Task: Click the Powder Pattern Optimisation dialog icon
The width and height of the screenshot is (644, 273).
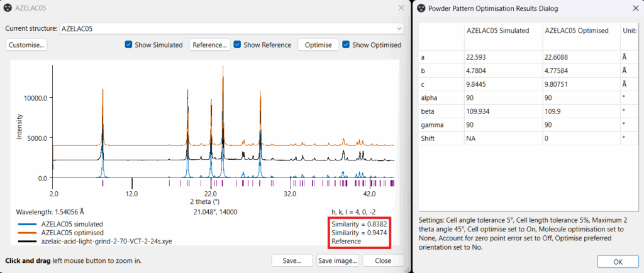Action: [421, 8]
